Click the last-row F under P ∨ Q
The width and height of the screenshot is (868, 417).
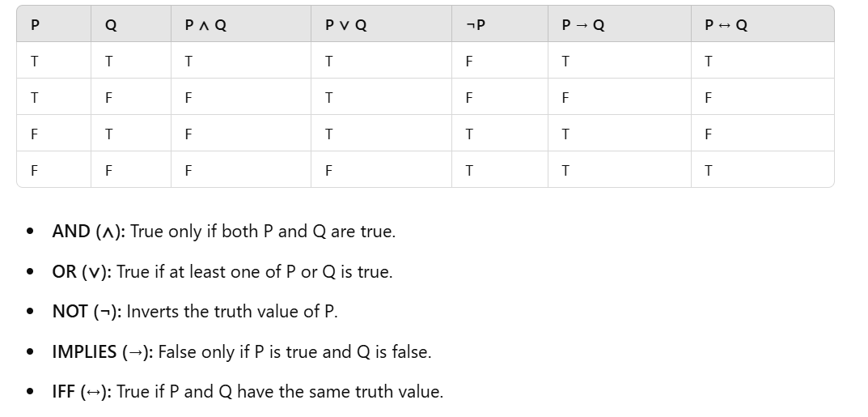328,171
